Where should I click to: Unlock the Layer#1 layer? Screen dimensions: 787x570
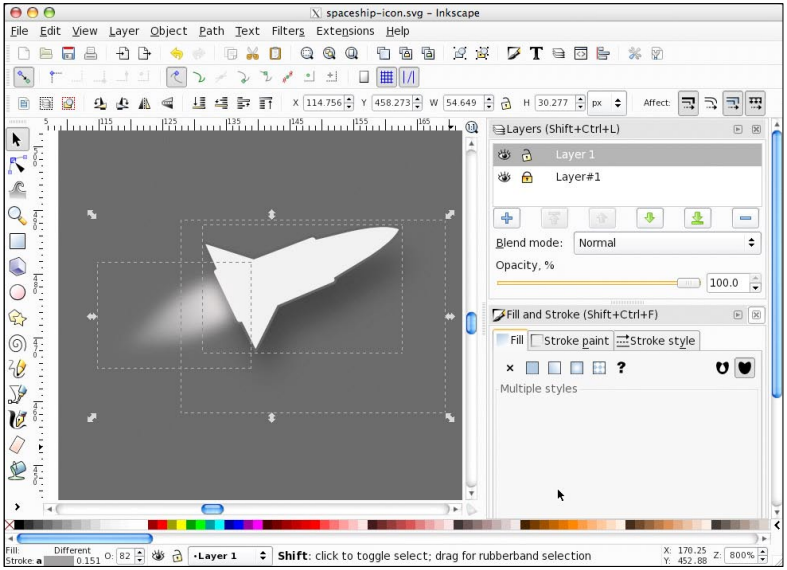click(x=527, y=177)
